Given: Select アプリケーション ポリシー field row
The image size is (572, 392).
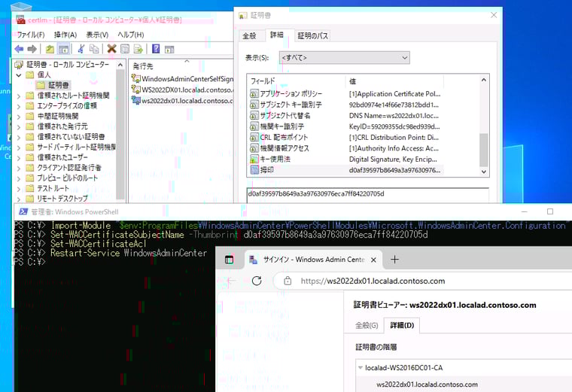Looking at the screenshot, I should point(345,94).
